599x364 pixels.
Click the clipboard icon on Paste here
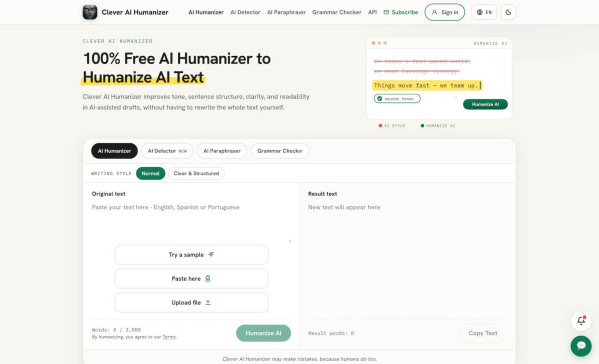(208, 279)
